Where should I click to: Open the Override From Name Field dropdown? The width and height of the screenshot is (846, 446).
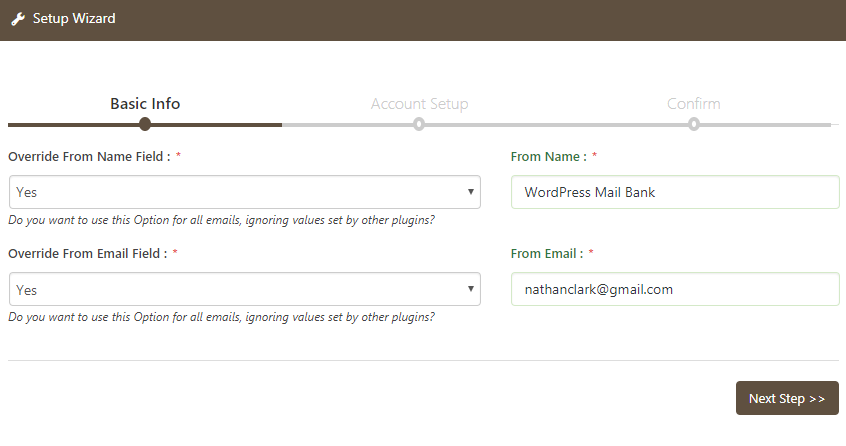coord(244,192)
